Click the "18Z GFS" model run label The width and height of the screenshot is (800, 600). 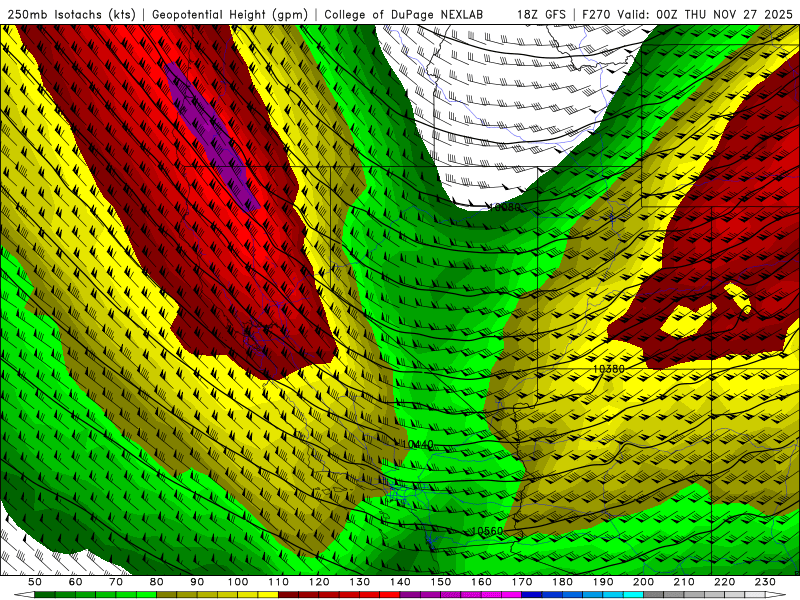pyautogui.click(x=541, y=15)
